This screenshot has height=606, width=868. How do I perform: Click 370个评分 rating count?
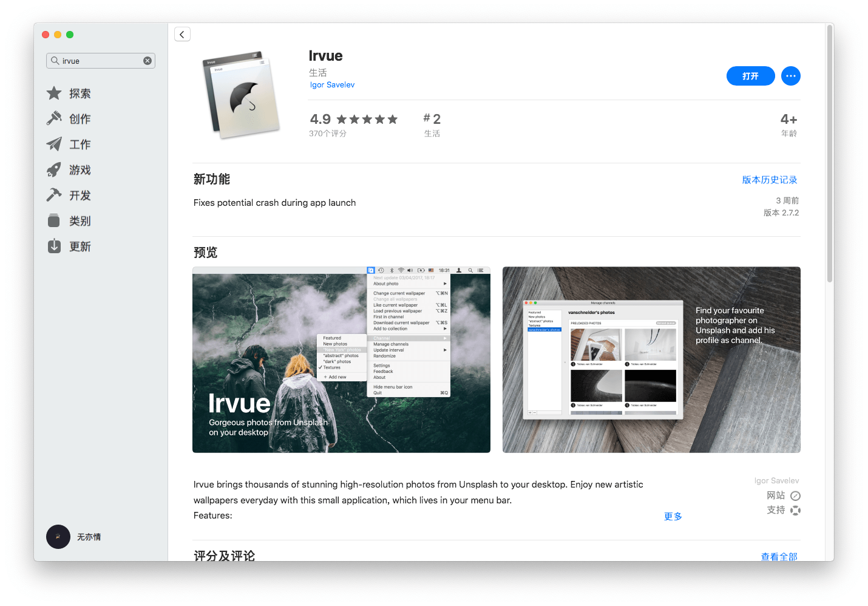[328, 134]
